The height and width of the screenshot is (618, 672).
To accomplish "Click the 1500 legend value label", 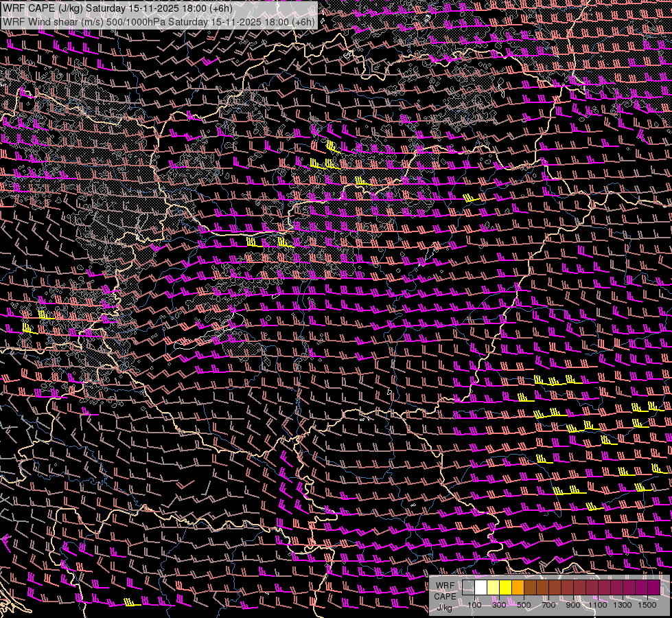I will (648, 605).
